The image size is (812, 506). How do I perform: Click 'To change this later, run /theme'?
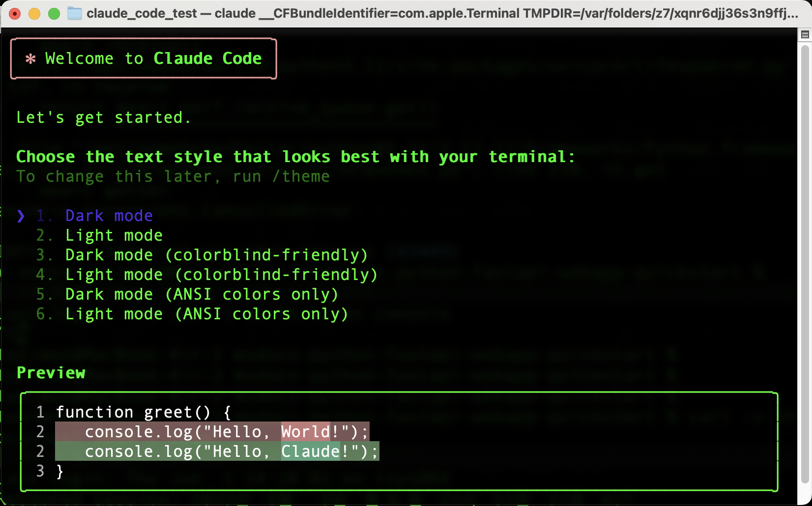173,176
